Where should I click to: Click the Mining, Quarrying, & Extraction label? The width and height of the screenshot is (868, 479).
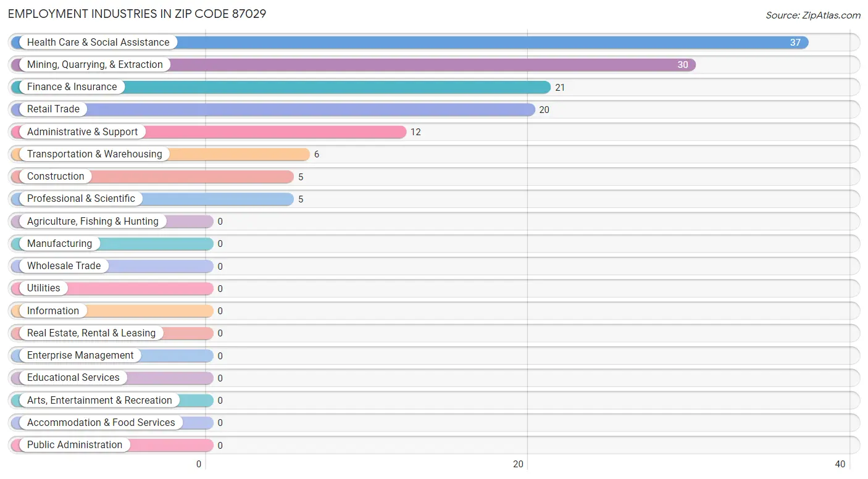[x=95, y=65]
